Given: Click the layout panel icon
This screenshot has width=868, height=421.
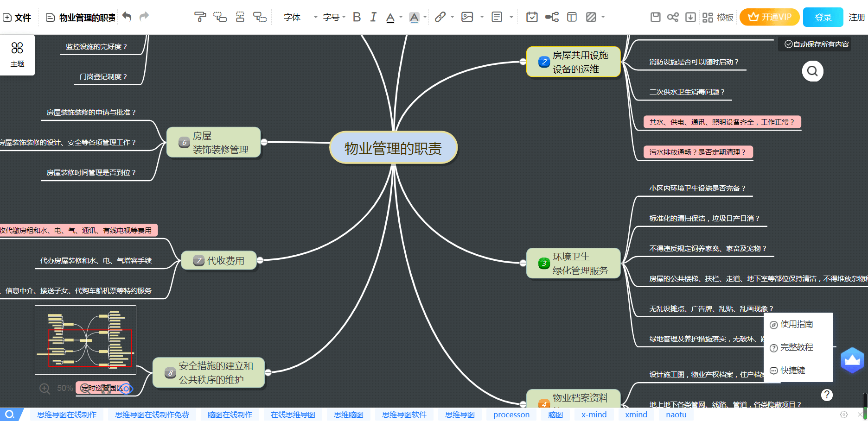Looking at the screenshot, I should point(572,17).
